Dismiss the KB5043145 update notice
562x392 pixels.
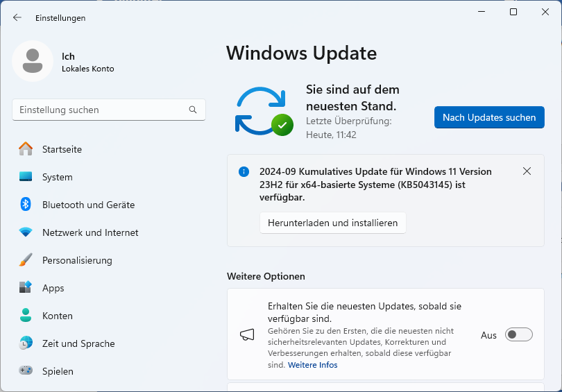pos(527,171)
